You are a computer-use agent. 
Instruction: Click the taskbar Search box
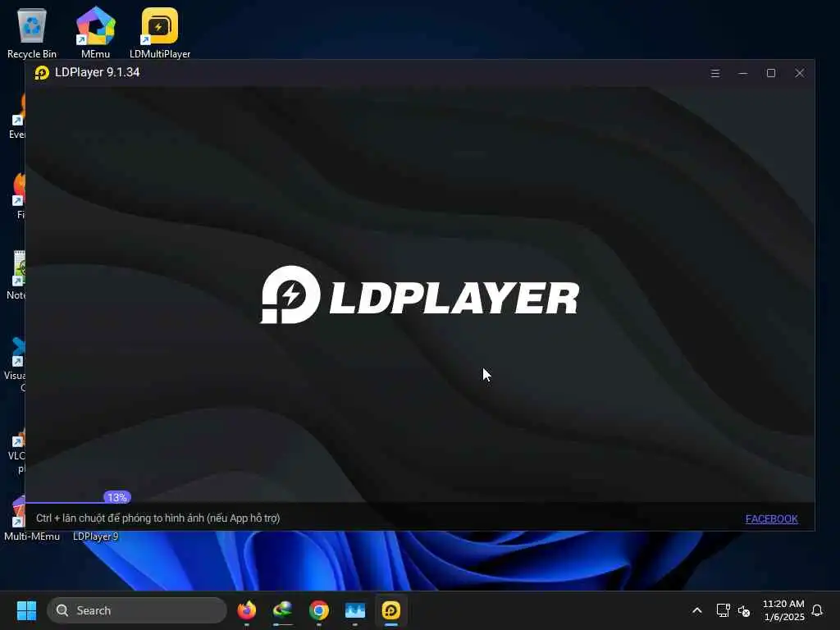tap(137, 610)
